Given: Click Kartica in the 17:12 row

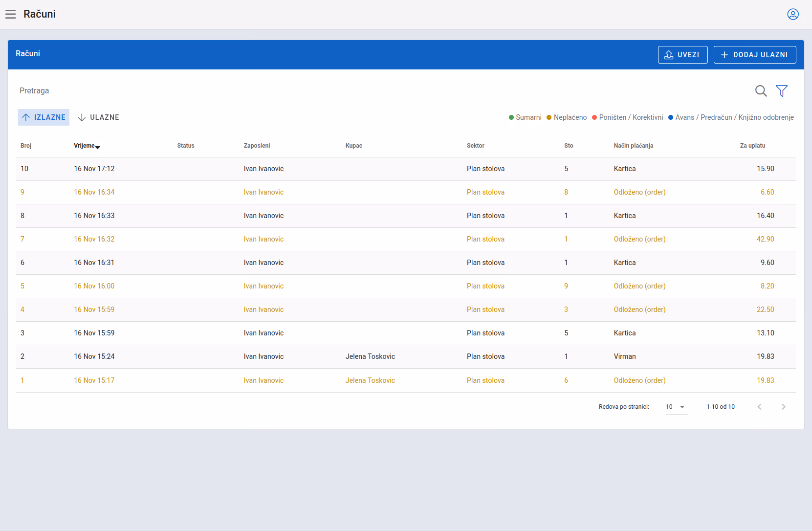Looking at the screenshot, I should (625, 169).
